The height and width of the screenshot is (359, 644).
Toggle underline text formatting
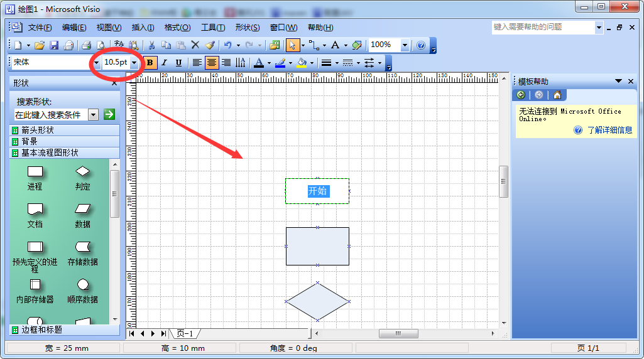click(x=178, y=63)
